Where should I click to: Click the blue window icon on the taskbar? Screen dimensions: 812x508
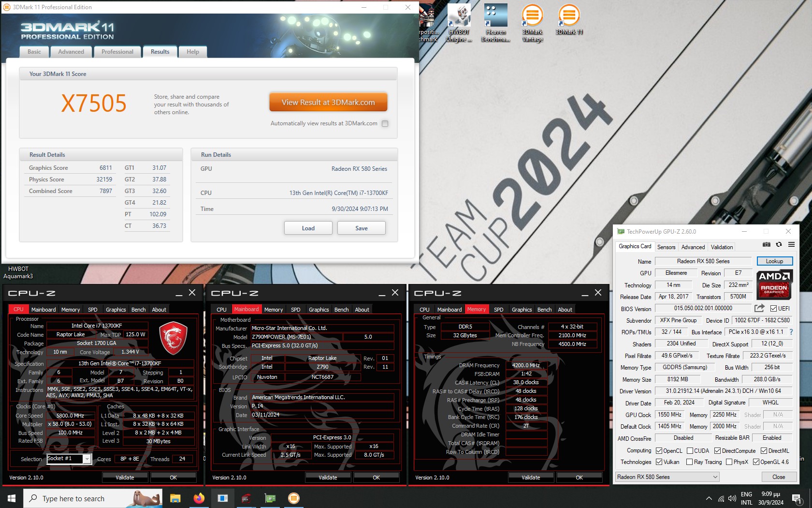[222, 498]
